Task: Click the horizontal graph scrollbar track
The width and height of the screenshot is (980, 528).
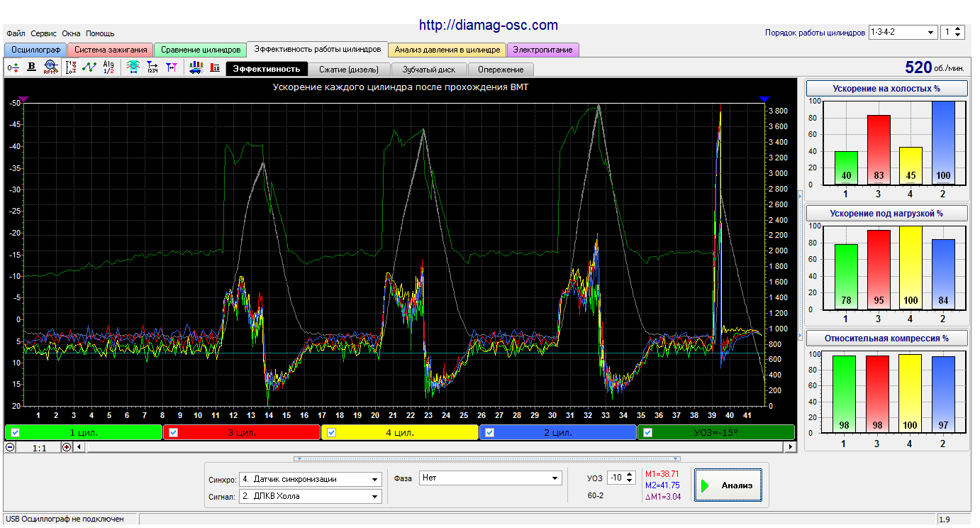Action: 435,447
